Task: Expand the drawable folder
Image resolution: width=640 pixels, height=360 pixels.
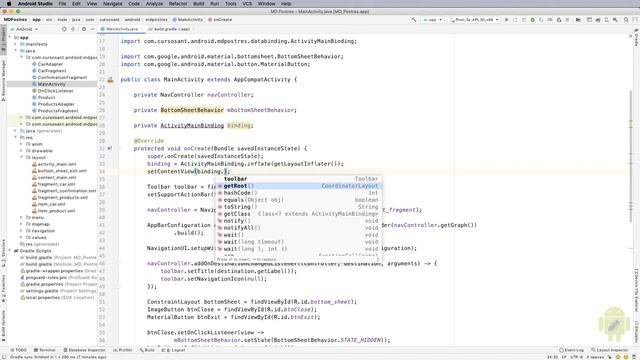Action: (22, 151)
